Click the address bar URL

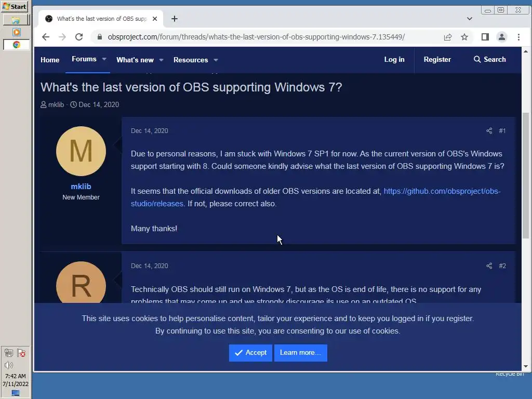click(x=256, y=37)
